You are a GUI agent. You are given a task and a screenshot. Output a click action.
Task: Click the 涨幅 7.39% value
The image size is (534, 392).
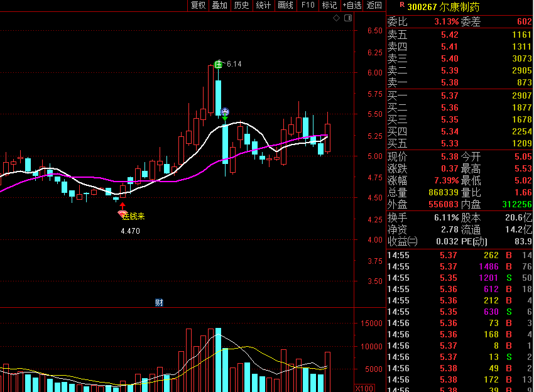(x=447, y=180)
